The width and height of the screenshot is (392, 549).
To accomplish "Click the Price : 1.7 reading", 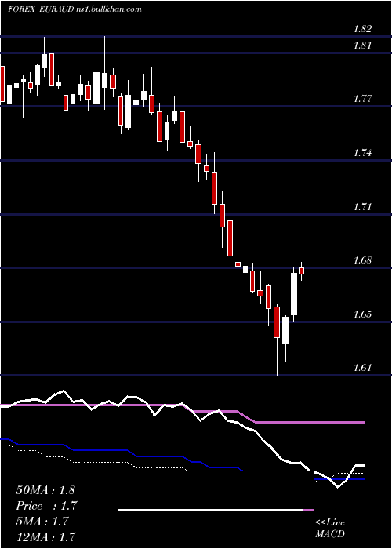I will tap(46, 506).
